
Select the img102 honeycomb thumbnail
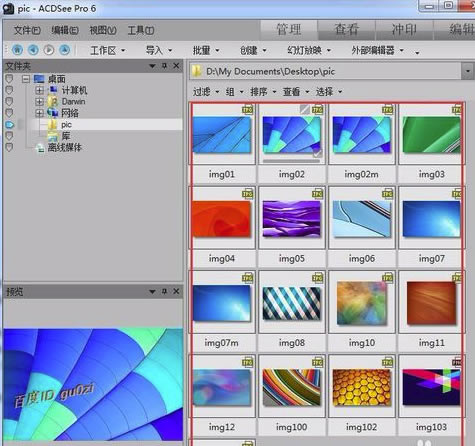point(361,387)
